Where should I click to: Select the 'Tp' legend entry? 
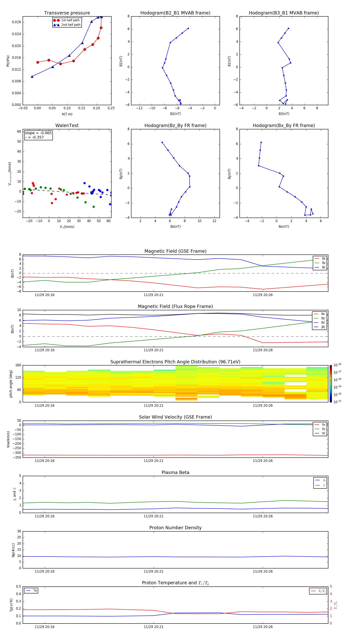tap(31, 591)
